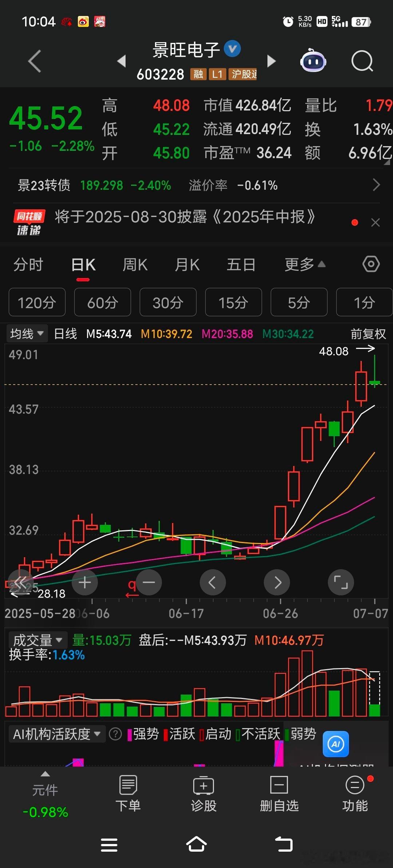Select the 日K daily tab
Viewport: 393px width, 868px height.
[x=83, y=264]
